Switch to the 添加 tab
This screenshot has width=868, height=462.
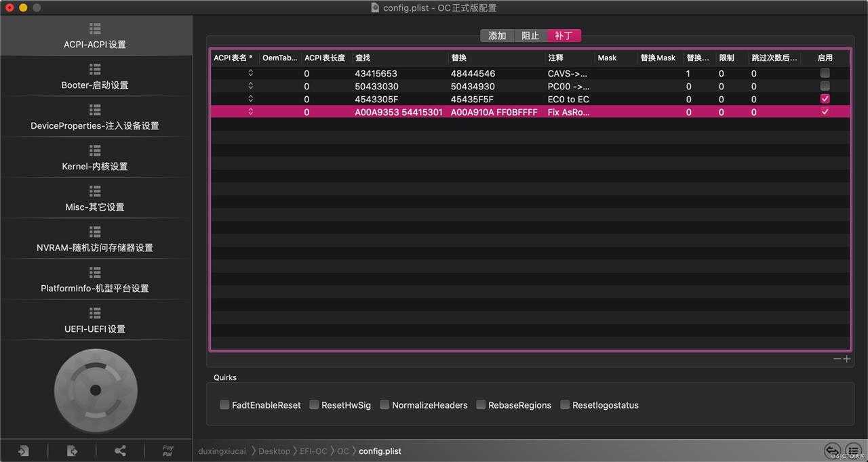click(497, 36)
